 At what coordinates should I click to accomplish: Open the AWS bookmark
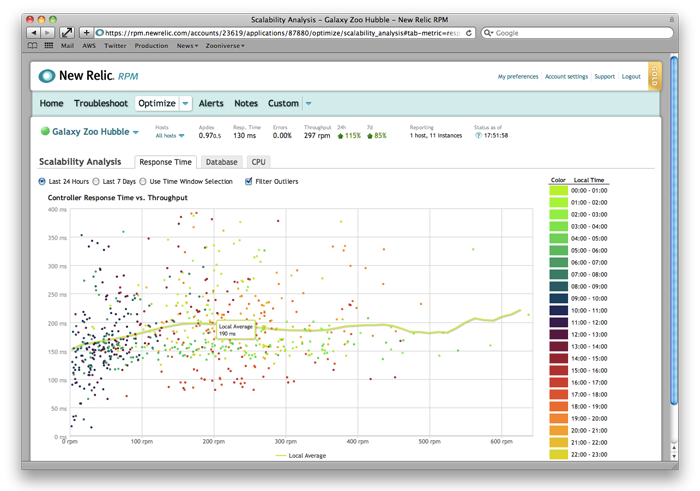click(89, 46)
